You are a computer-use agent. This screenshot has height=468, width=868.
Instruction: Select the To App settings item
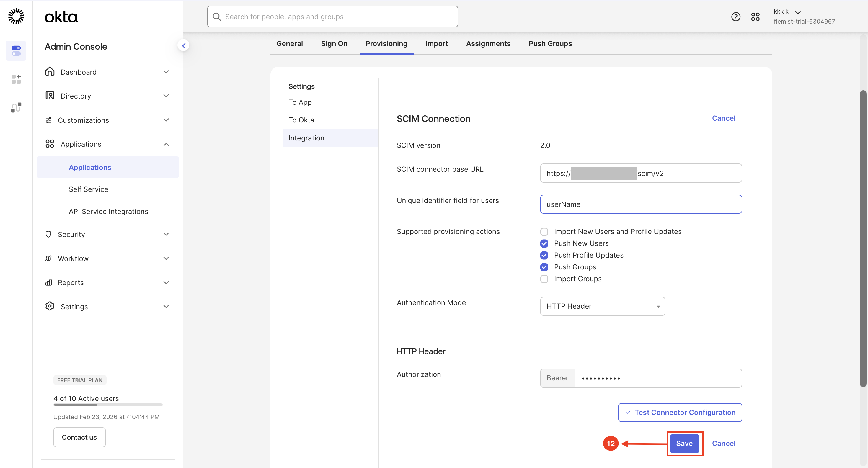click(300, 102)
